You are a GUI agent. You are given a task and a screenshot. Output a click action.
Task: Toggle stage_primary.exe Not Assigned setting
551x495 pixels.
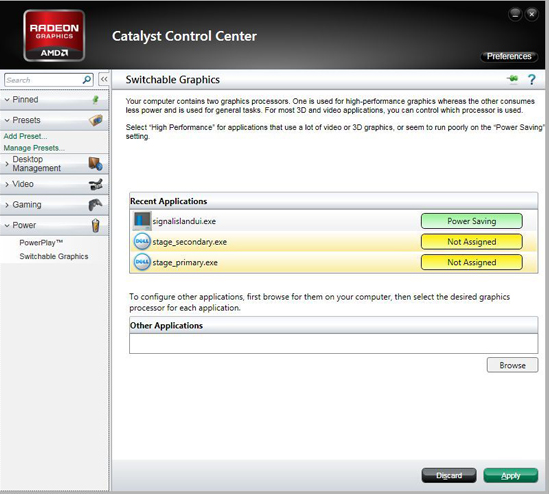472,262
